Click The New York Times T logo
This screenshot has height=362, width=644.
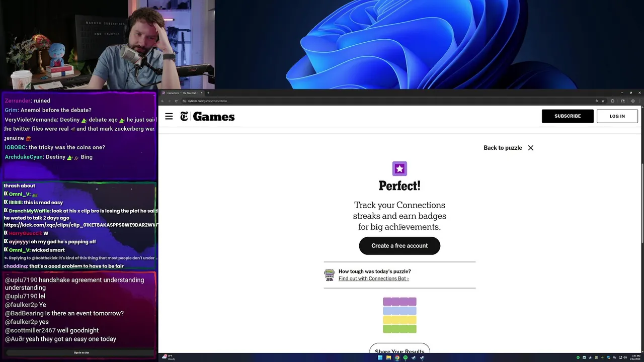(x=184, y=117)
